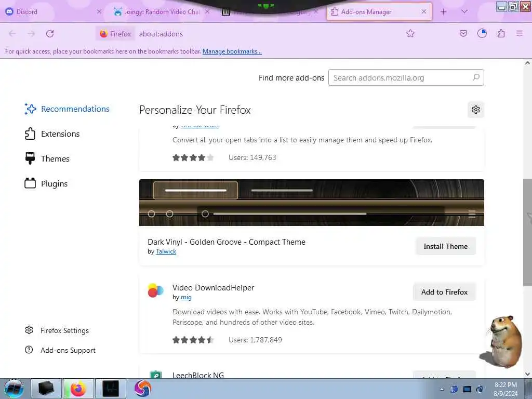Click the Manage bookmarks link

click(x=232, y=51)
